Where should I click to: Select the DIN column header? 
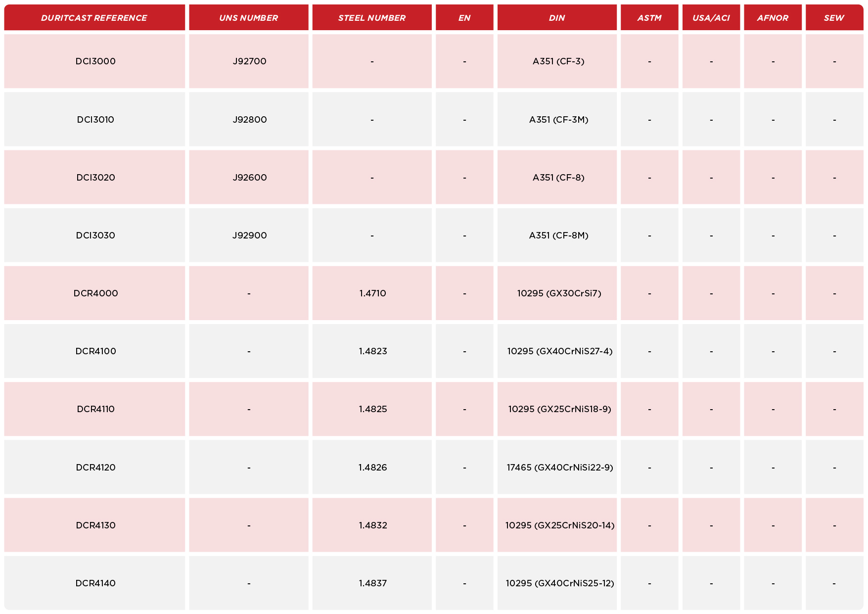[557, 18]
